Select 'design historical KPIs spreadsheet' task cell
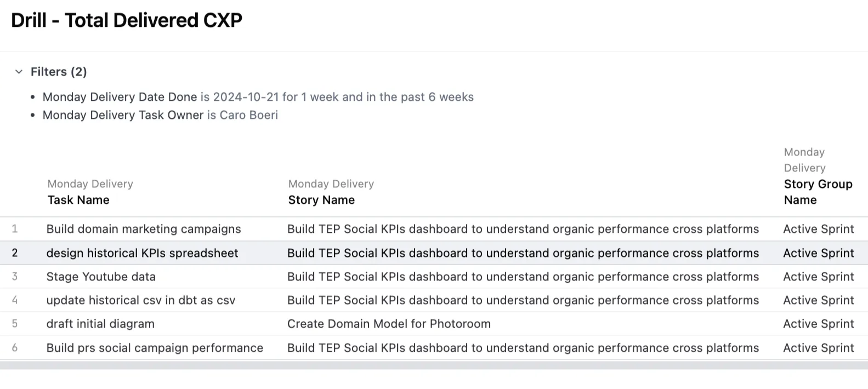The image size is (868, 389). [x=143, y=253]
